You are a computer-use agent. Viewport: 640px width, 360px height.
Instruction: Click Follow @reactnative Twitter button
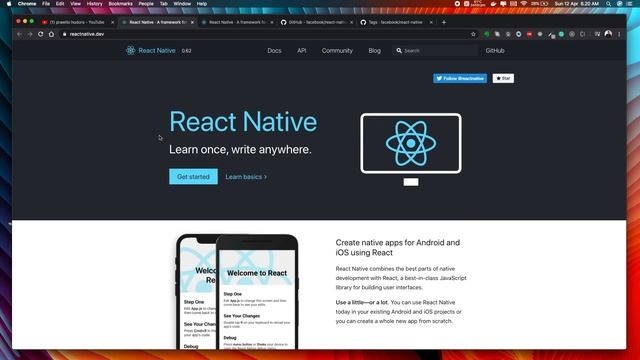[460, 78]
